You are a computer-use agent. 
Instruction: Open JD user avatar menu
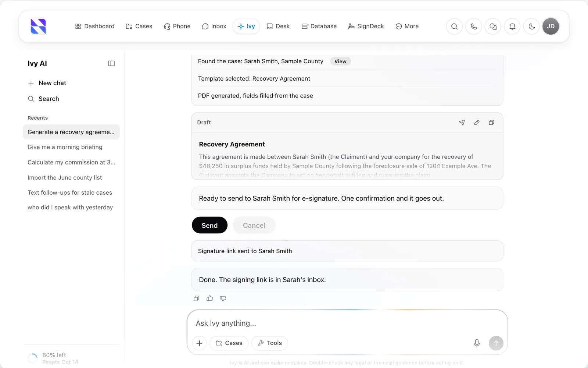click(551, 26)
